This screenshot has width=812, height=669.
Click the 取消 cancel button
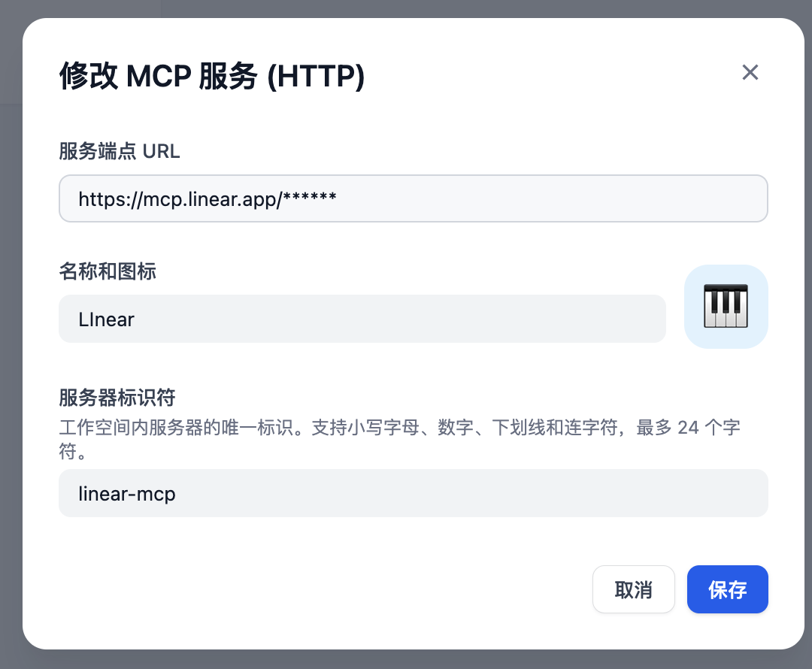coord(633,589)
